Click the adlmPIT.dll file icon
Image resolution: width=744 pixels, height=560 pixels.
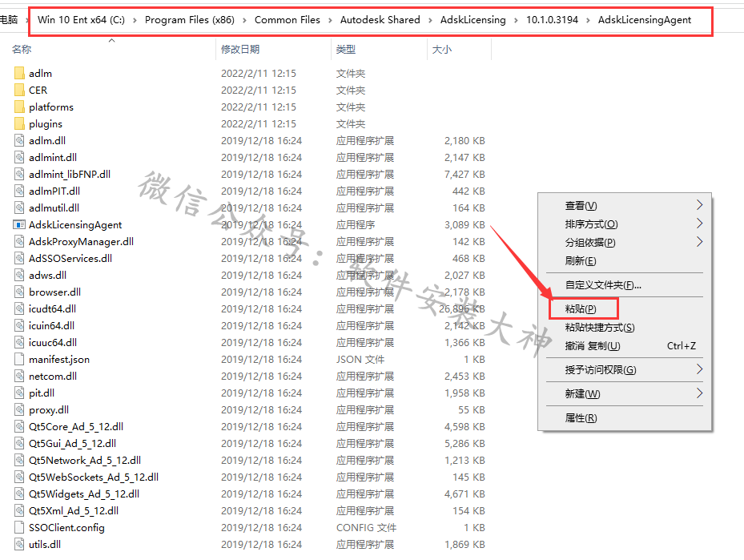click(19, 191)
